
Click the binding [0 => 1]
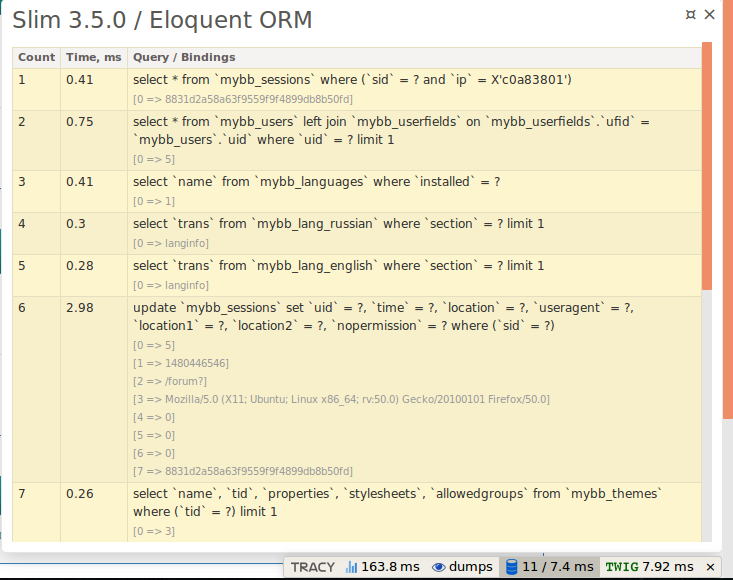tap(154, 201)
